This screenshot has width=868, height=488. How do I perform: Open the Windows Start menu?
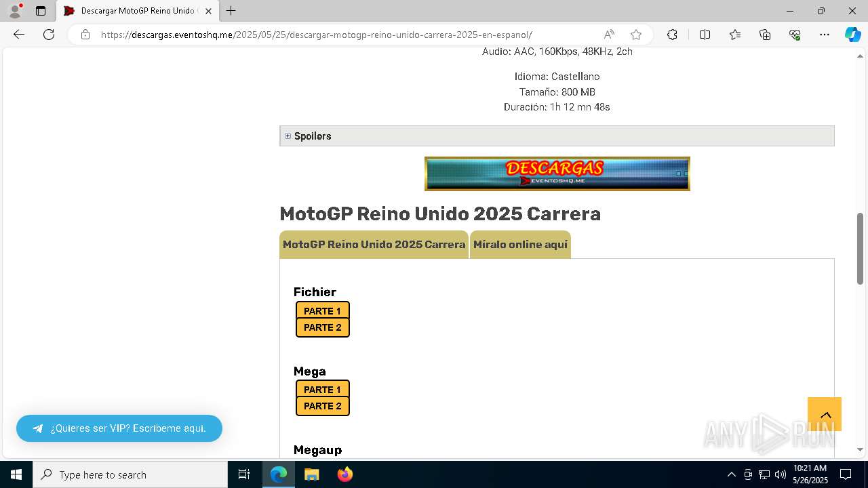[16, 474]
